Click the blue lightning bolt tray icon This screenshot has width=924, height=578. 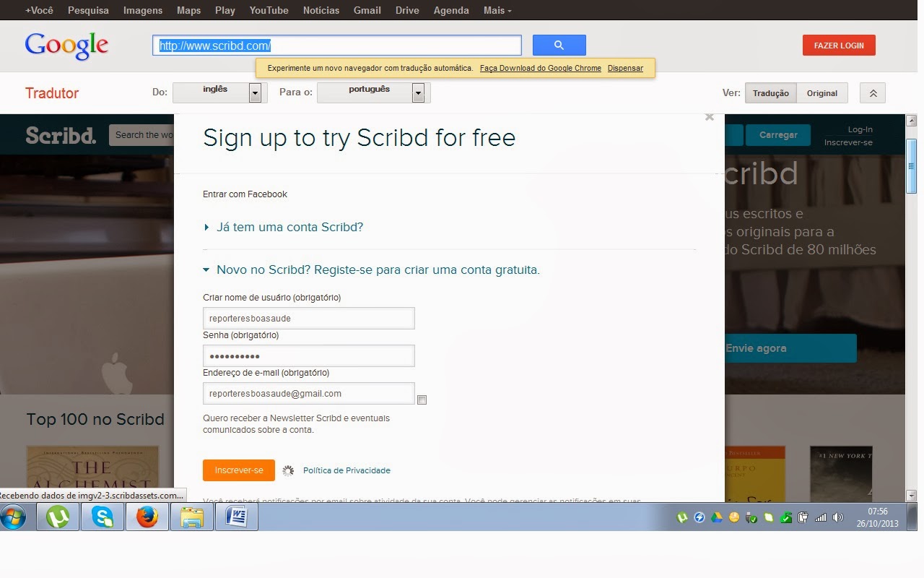coord(699,517)
